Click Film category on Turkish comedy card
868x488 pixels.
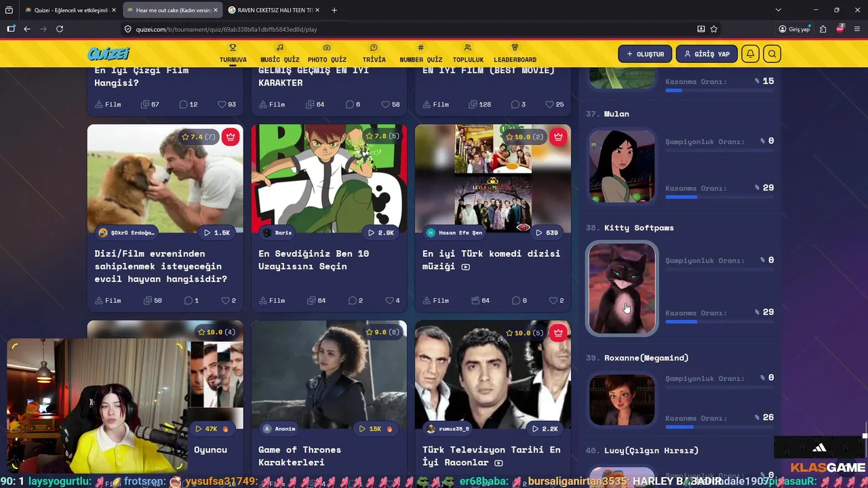[436, 300]
